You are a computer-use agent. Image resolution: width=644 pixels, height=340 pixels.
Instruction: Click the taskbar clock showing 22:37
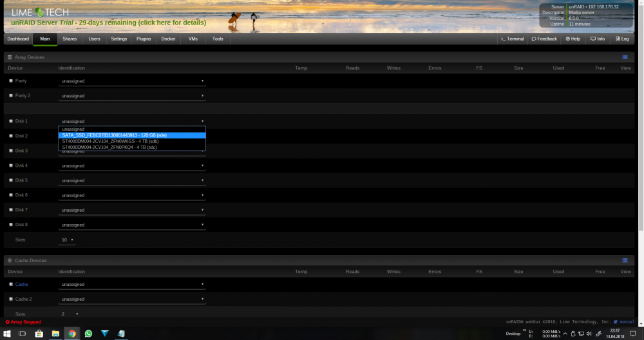[615, 334]
